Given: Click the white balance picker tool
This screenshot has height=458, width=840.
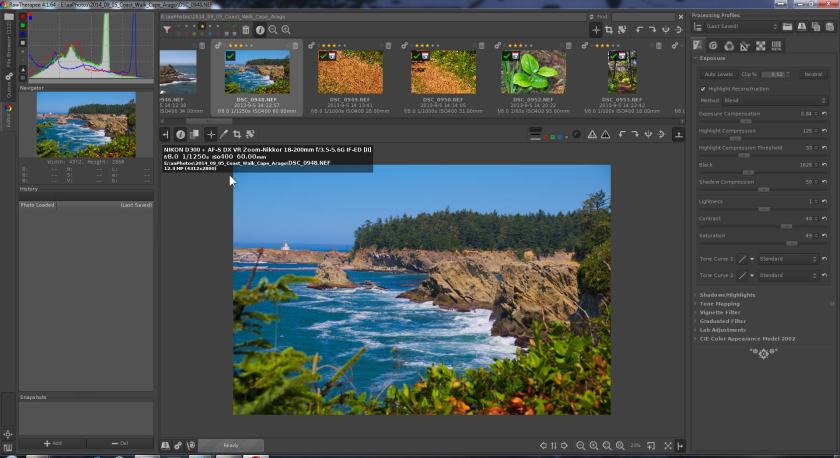Looking at the screenshot, I should click(x=224, y=134).
